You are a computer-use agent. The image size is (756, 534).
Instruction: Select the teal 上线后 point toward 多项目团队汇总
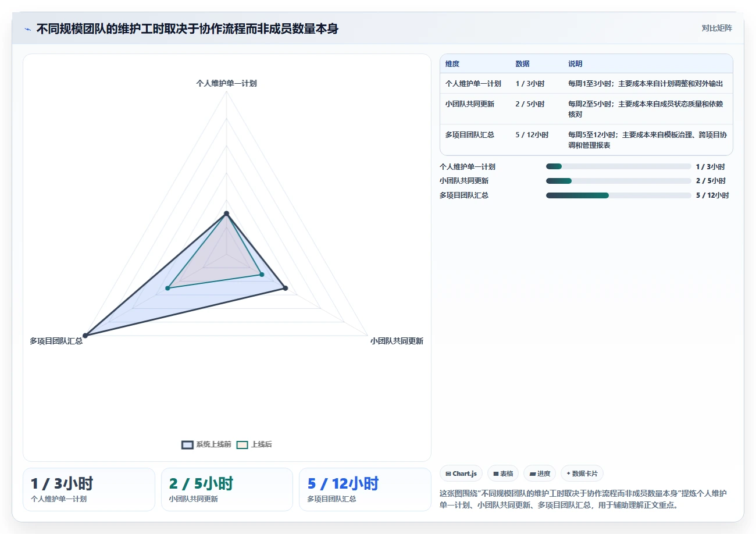click(x=167, y=289)
